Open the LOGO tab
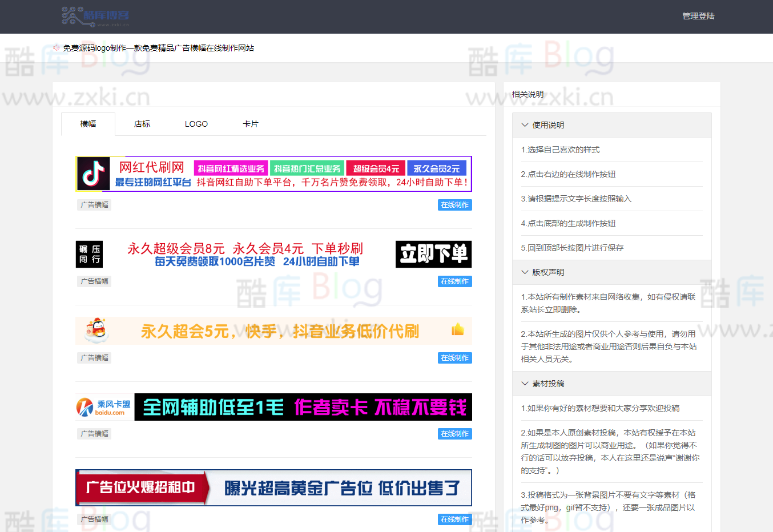The height and width of the screenshot is (532, 773). (196, 123)
